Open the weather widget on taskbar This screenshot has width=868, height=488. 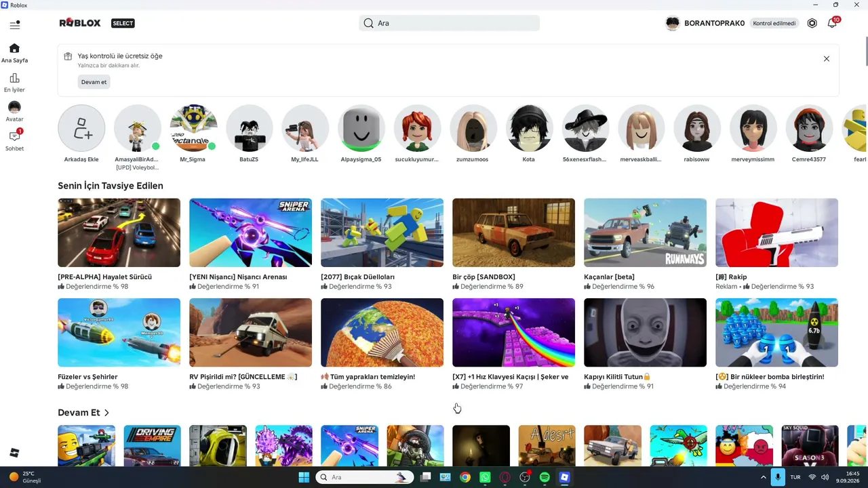tap(25, 477)
